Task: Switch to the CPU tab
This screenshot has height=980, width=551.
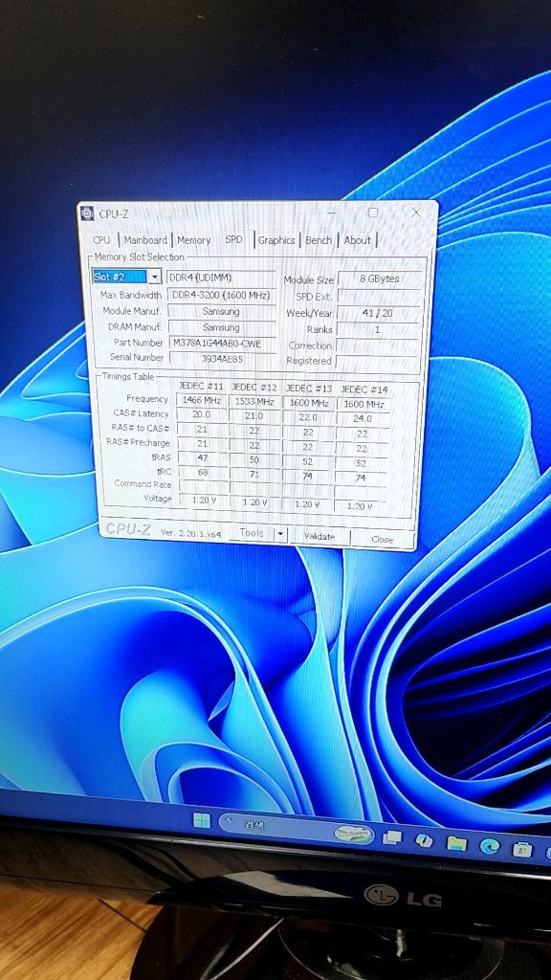Action: pyautogui.click(x=101, y=240)
